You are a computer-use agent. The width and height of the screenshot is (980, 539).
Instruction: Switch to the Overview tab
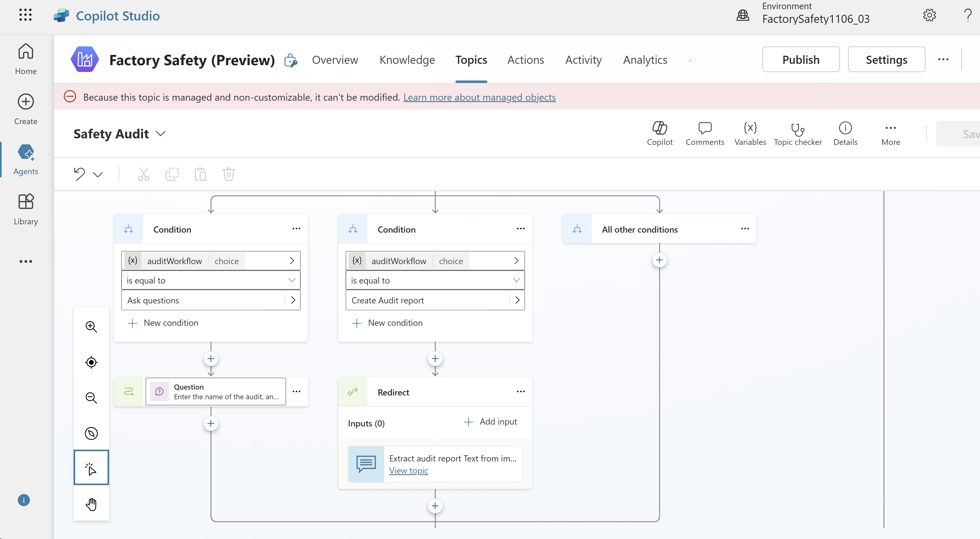point(335,60)
